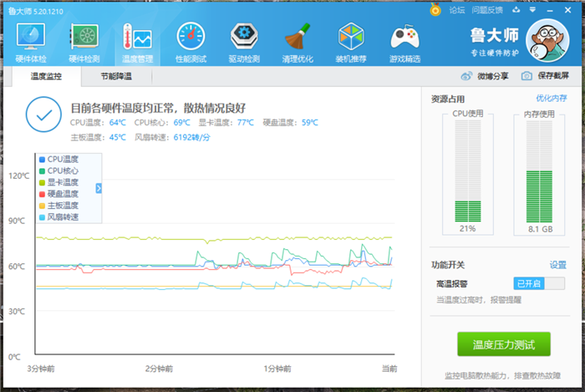This screenshot has width=585, height=392.
Task: Open the 设置 settings link
Action: click(558, 265)
